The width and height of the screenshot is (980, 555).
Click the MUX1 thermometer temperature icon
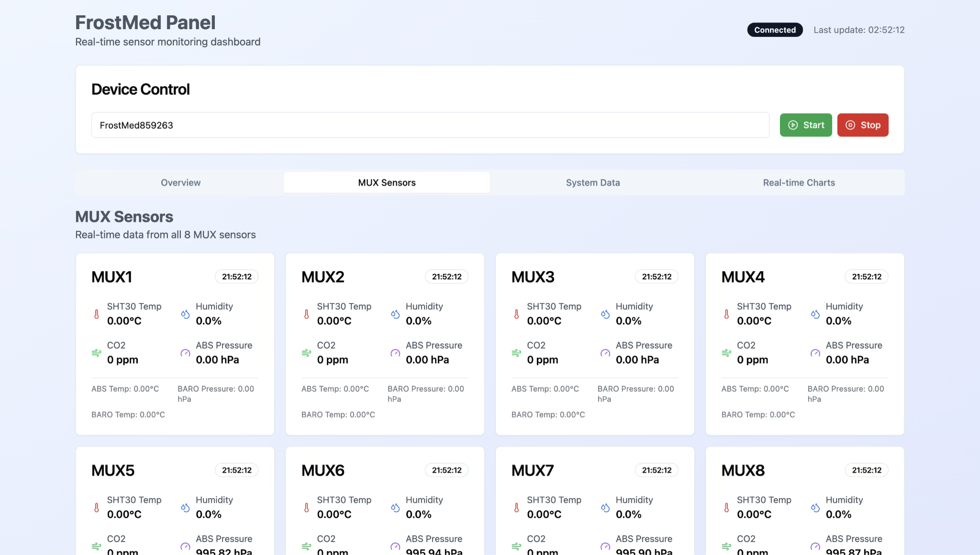97,314
